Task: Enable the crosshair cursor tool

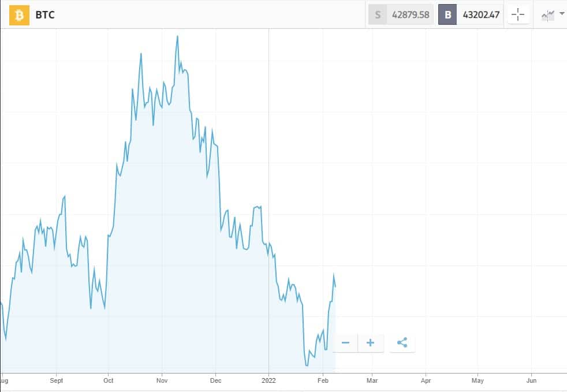Action: (518, 15)
